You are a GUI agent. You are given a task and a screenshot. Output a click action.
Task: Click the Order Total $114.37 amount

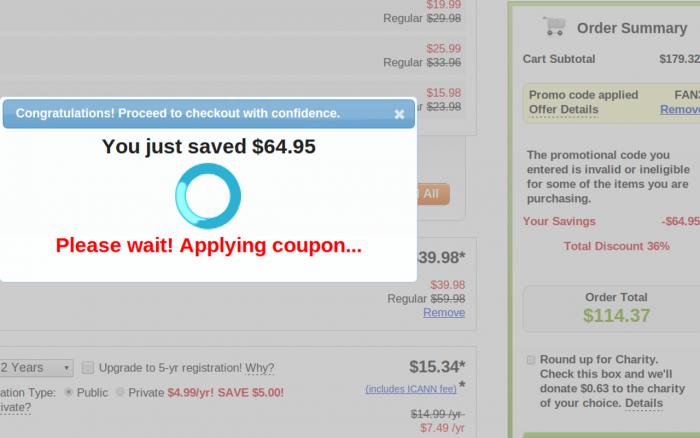point(617,316)
